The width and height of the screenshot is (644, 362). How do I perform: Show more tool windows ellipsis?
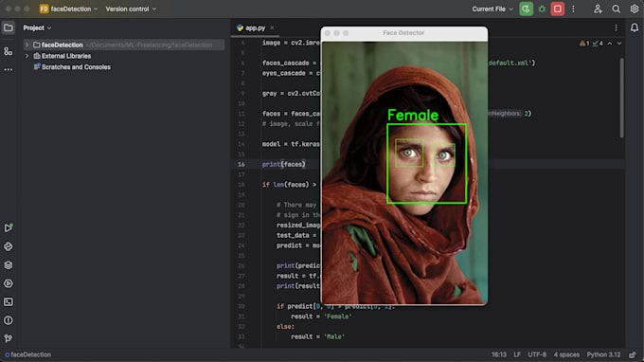(9, 69)
